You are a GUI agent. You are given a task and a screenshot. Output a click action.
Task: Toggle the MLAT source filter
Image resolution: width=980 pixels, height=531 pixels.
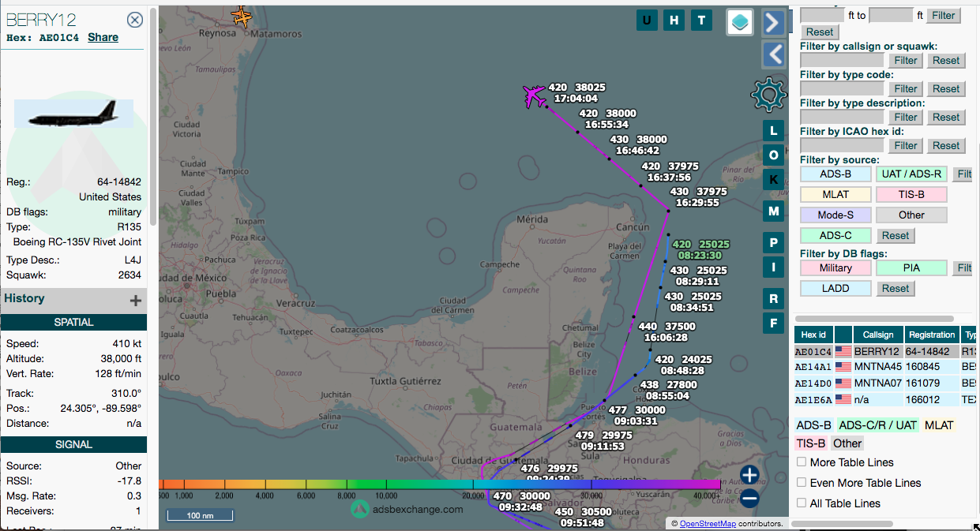(835, 194)
